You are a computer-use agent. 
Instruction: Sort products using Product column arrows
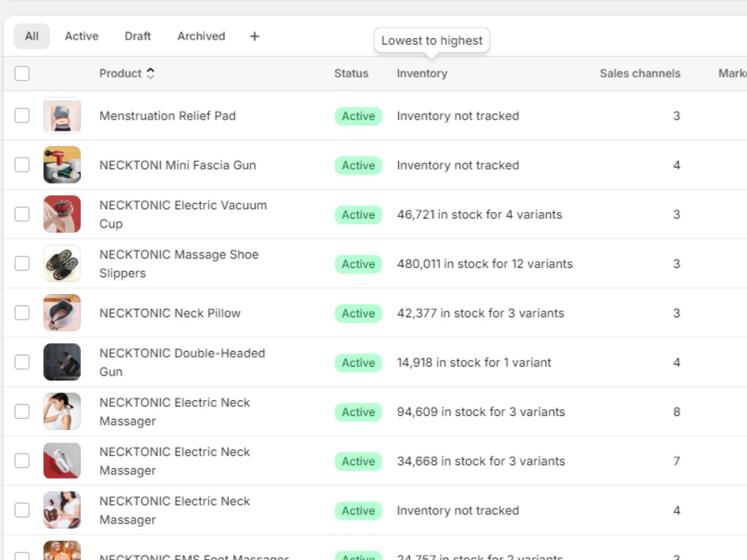tap(151, 73)
